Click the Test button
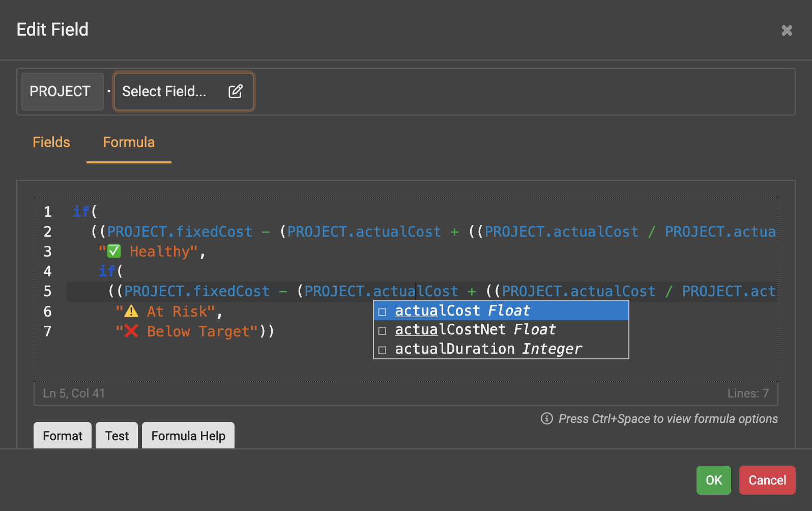The image size is (812, 511). point(117,436)
